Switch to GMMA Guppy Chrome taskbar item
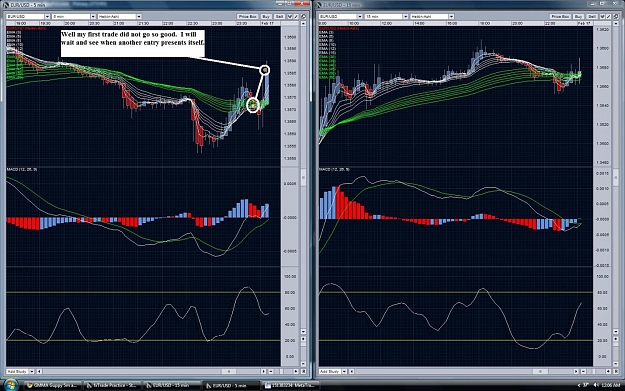Screen dimensions: 625x391 (52, 385)
